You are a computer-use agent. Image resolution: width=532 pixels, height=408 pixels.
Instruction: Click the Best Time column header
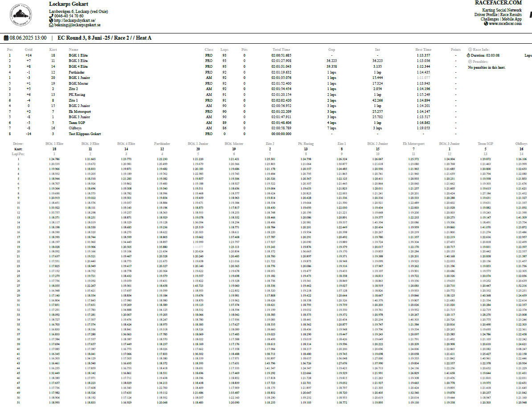423,49
